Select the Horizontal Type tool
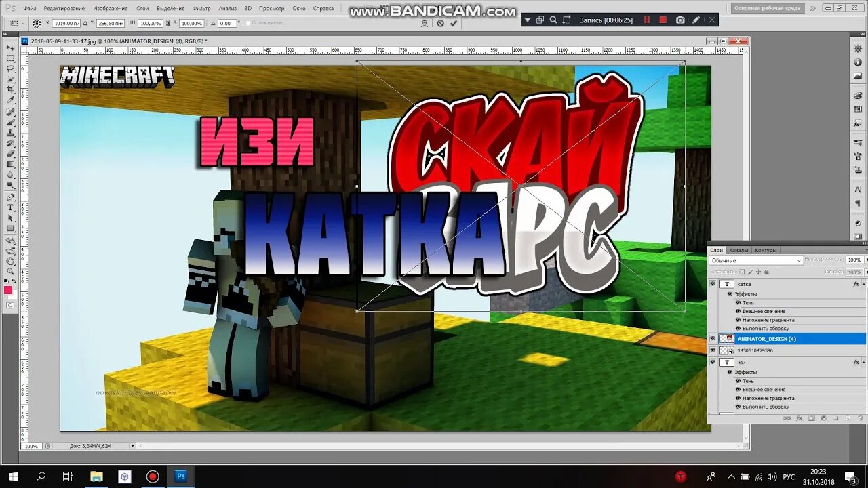The image size is (868, 488). click(10, 207)
